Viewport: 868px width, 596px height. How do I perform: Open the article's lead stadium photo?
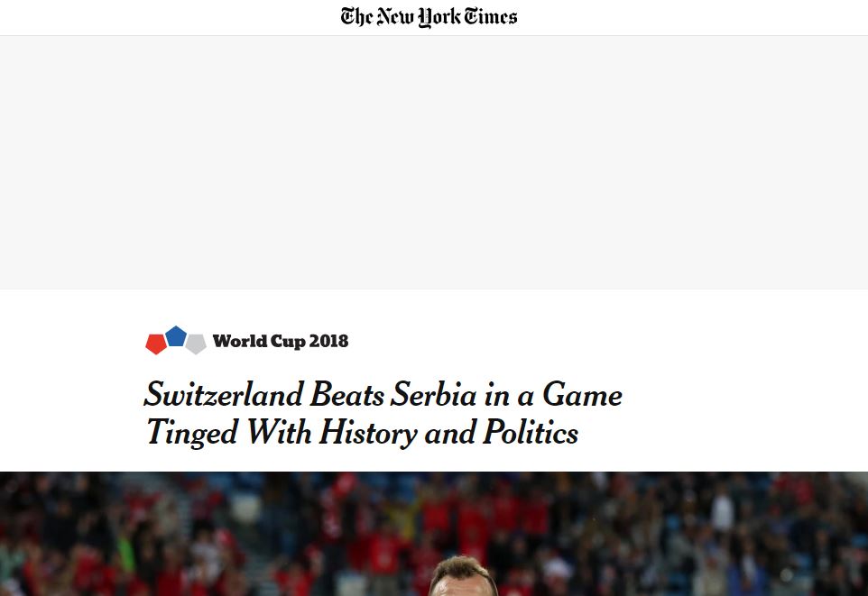pos(433,534)
